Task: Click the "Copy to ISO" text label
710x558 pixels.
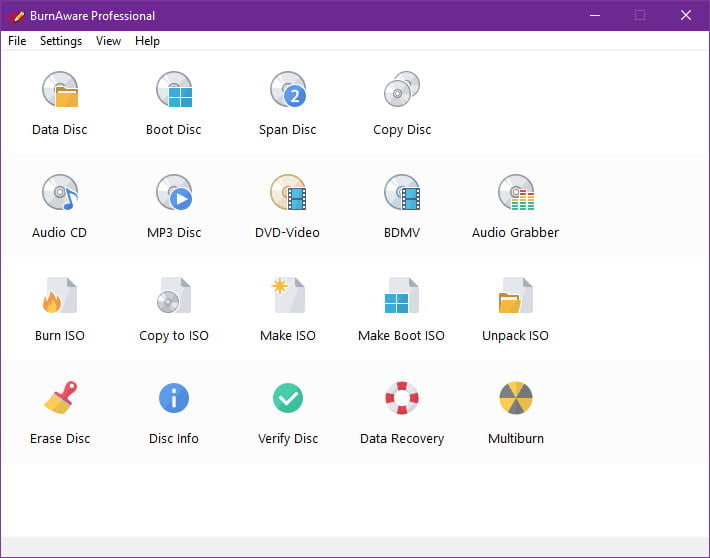Action: [174, 336]
